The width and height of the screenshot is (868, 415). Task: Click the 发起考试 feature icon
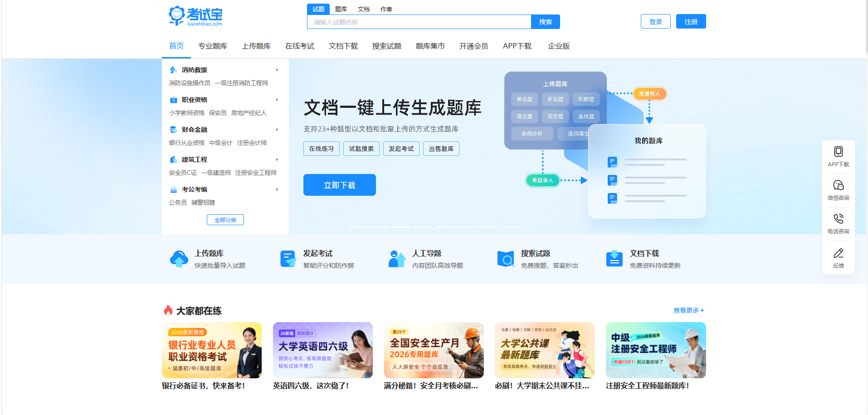tap(288, 259)
